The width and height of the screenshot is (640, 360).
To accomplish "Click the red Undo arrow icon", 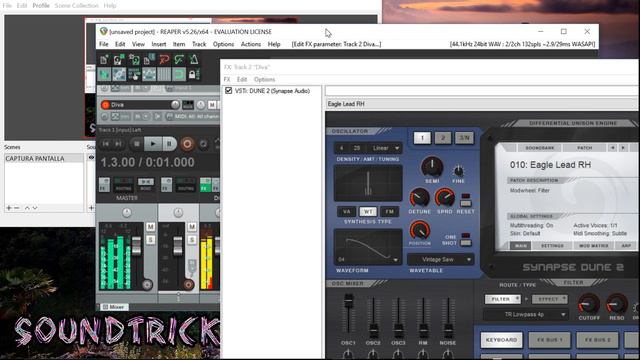I will (x=164, y=60).
